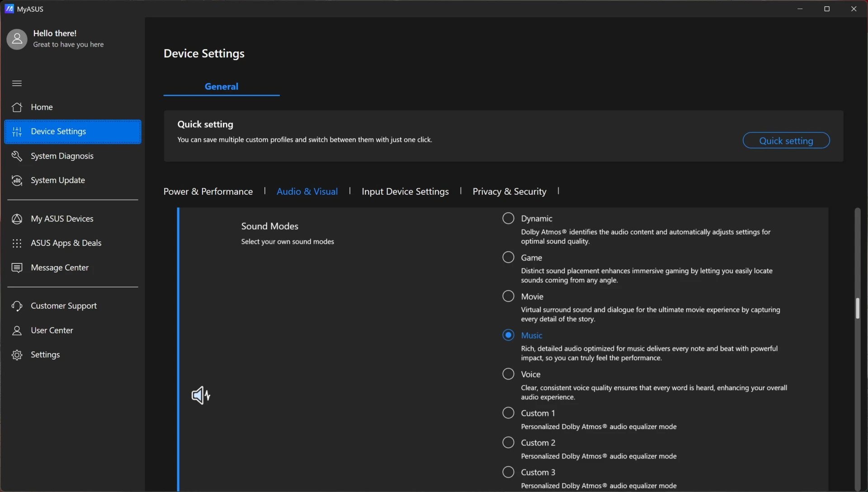Click the vertical scrollbar thumb
The width and height of the screenshot is (868, 492).
coord(857,309)
